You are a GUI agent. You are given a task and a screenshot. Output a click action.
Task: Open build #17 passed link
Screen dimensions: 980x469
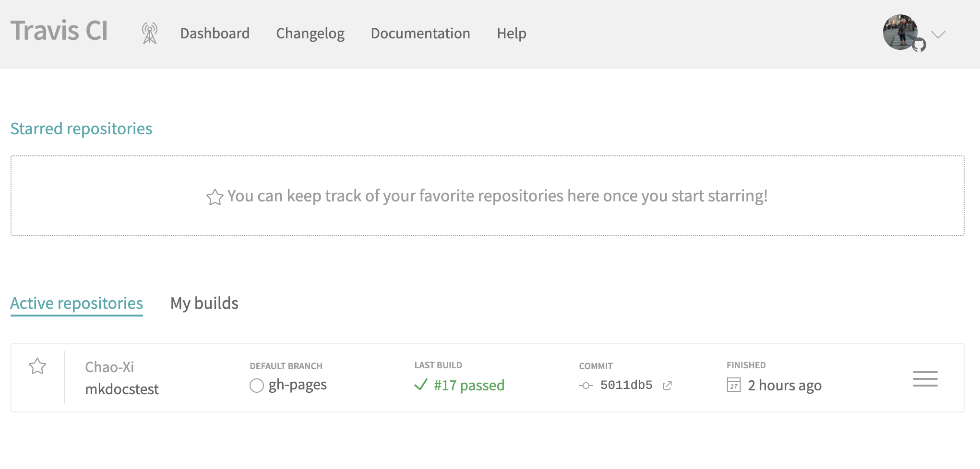click(x=469, y=386)
